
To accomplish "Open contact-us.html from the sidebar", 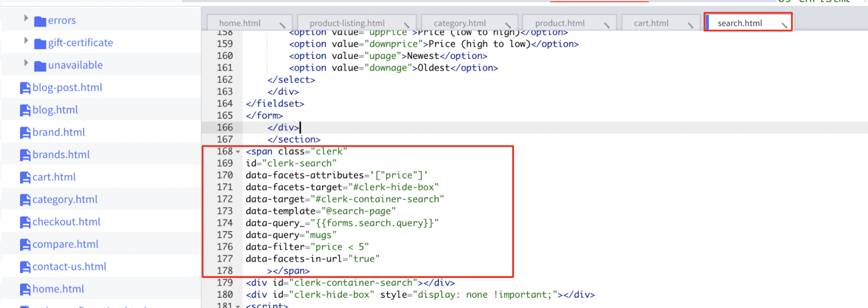I will tap(69, 266).
